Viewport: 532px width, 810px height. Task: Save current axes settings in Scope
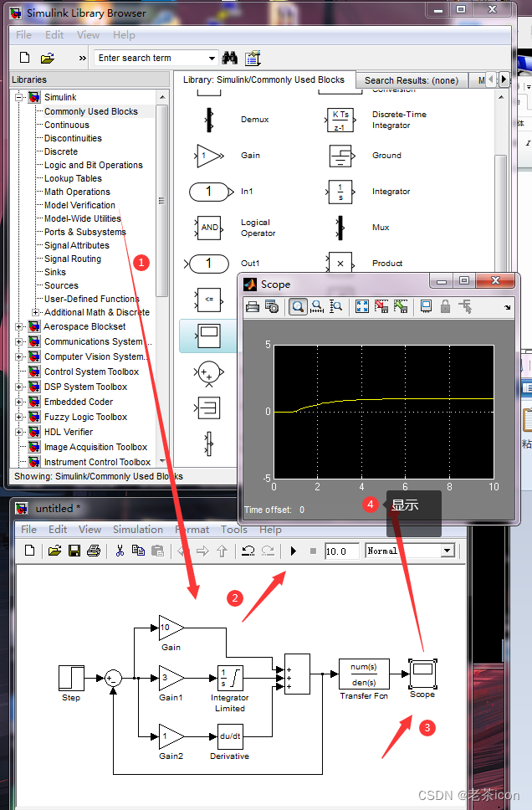pos(381,307)
